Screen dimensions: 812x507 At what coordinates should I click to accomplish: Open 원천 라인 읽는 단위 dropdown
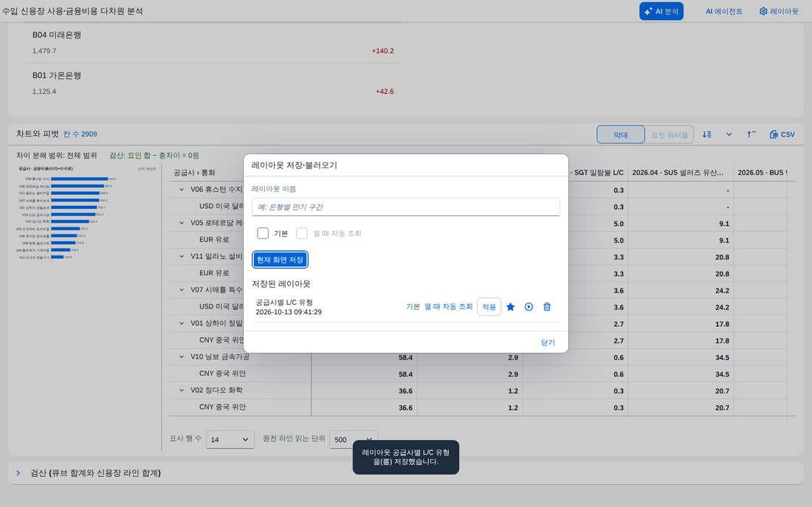point(353,440)
